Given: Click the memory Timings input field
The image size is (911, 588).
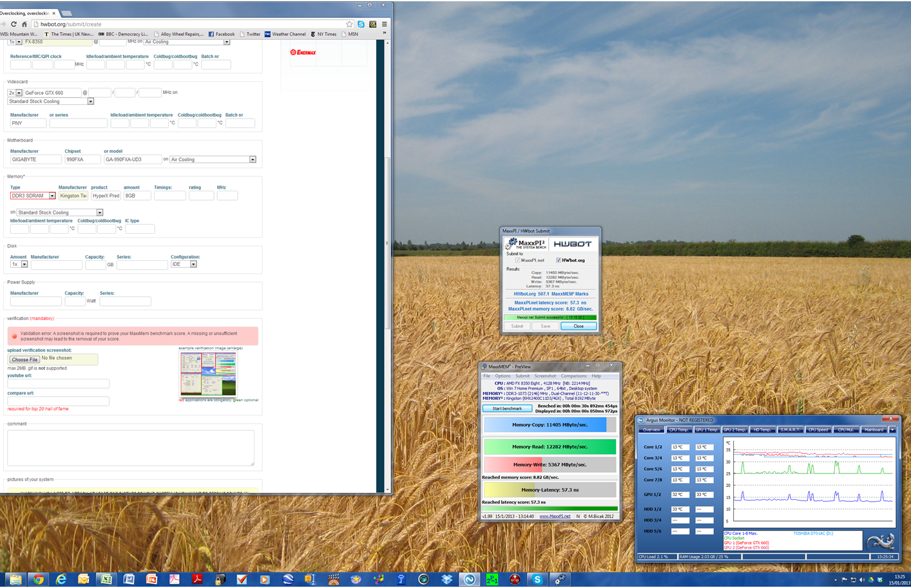Looking at the screenshot, I should 169,196.
